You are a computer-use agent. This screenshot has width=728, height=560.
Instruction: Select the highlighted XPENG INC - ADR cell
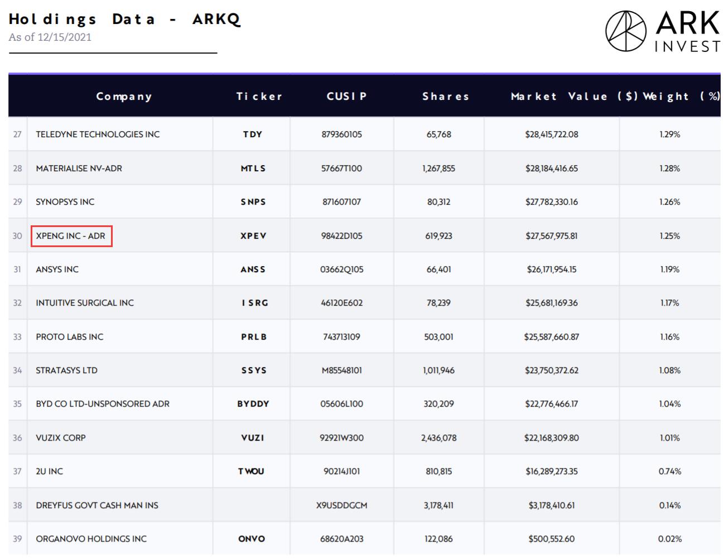(x=71, y=236)
